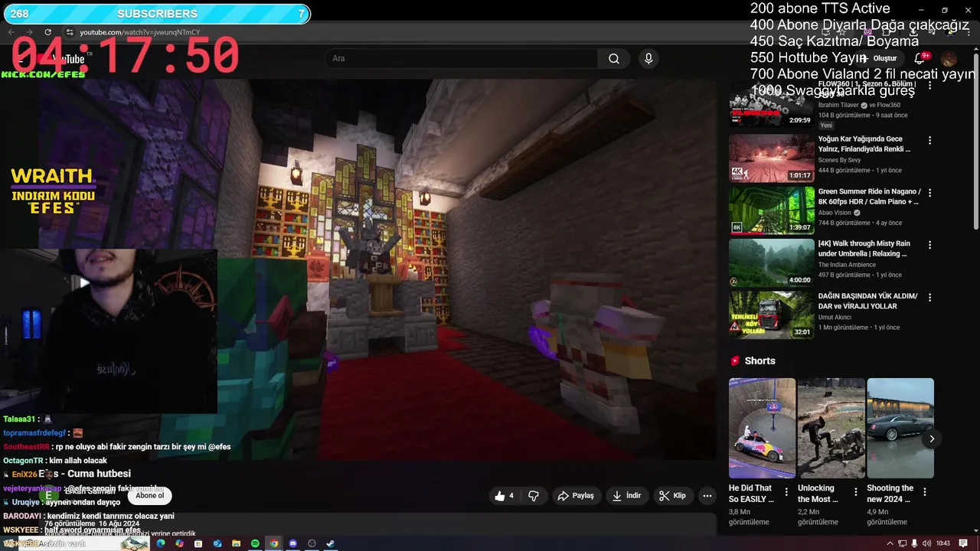Open options menu for He Did That short
The height and width of the screenshot is (551, 980).
pyautogui.click(x=786, y=492)
